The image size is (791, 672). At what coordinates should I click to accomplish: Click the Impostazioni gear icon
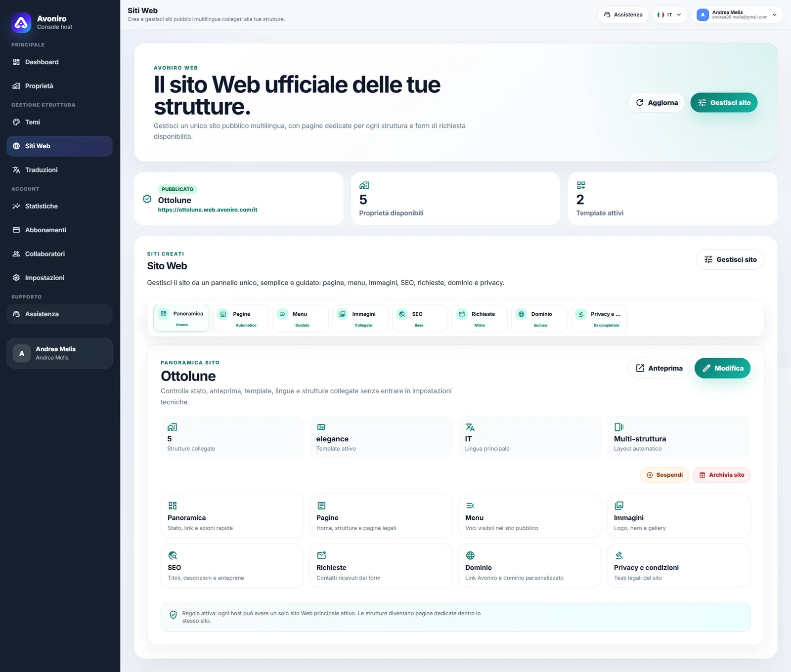pyautogui.click(x=16, y=278)
